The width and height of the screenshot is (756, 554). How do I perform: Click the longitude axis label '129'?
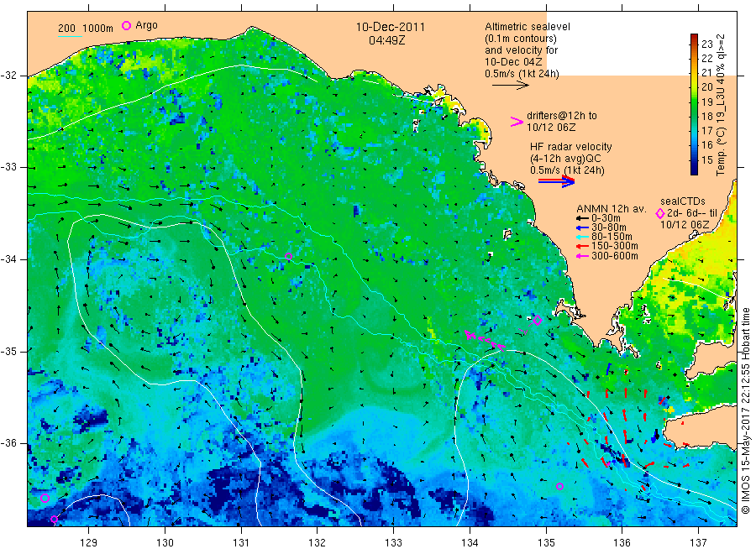point(89,543)
